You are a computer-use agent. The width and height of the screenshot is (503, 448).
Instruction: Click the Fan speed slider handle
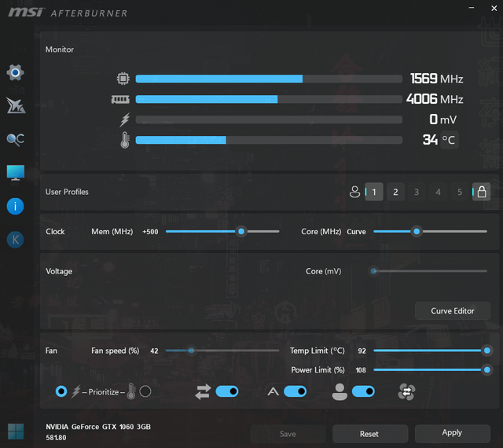tap(191, 351)
